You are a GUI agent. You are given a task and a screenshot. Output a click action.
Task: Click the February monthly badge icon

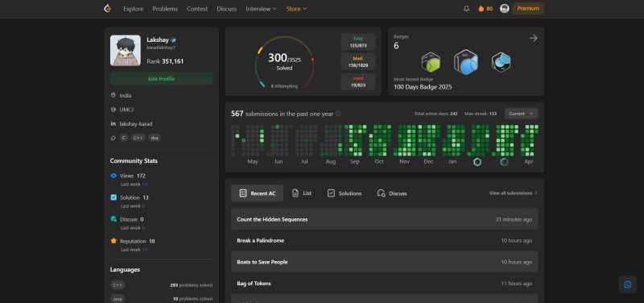pos(477,162)
